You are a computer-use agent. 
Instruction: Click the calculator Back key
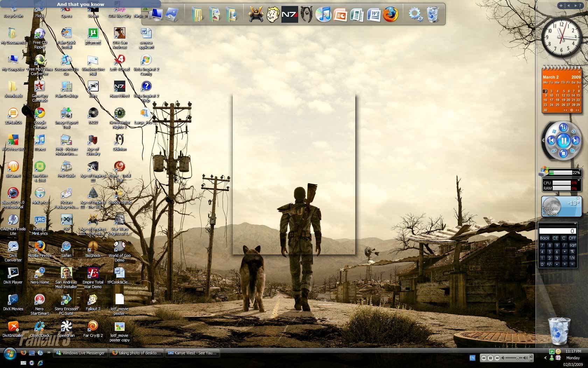point(545,238)
